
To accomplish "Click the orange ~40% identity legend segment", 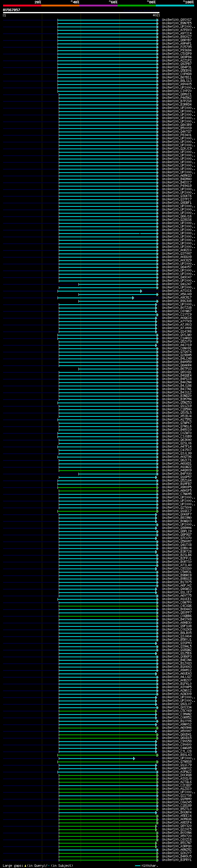I will tap(60, 6).
